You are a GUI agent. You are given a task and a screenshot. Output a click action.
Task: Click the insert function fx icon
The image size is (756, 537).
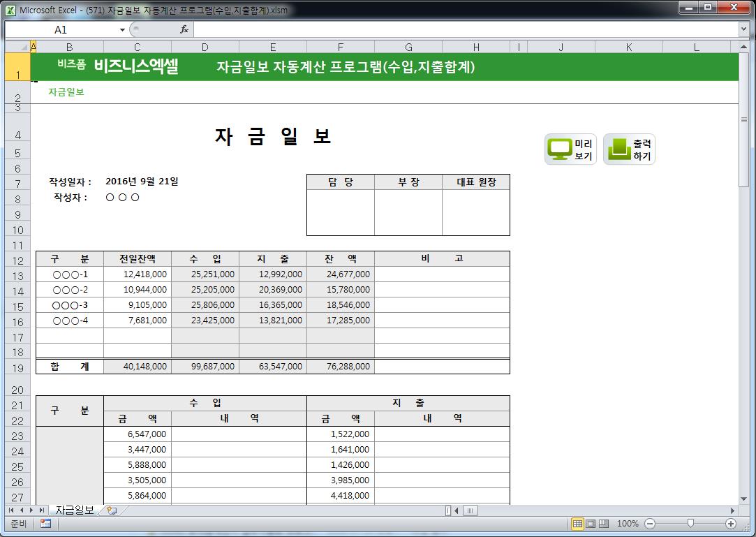(184, 29)
